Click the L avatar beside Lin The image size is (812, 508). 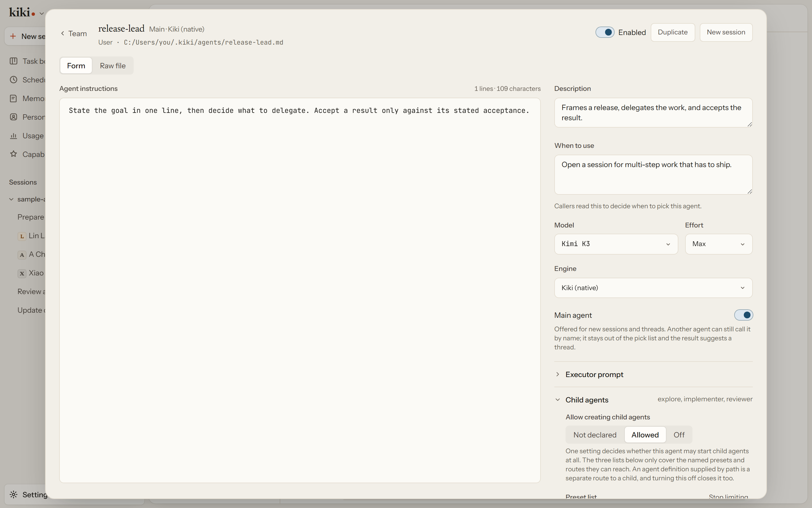22,236
